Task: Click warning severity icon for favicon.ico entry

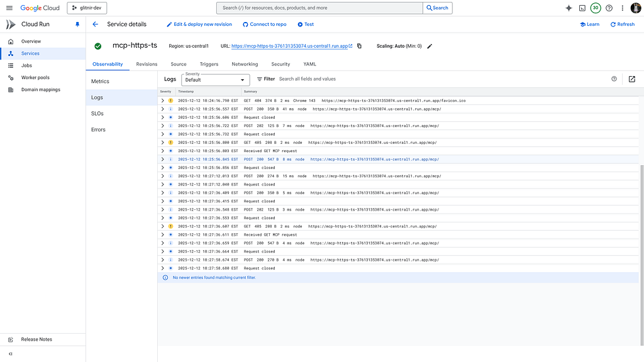Action: click(x=170, y=101)
